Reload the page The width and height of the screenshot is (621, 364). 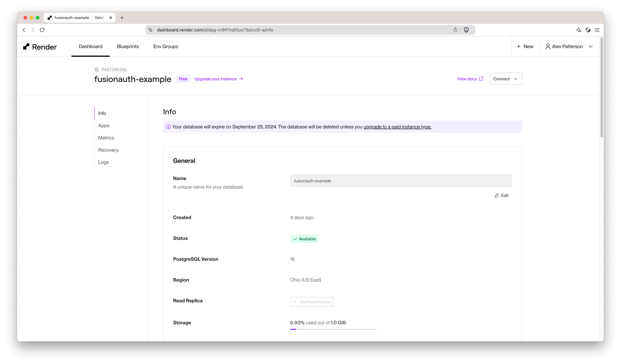click(x=42, y=30)
